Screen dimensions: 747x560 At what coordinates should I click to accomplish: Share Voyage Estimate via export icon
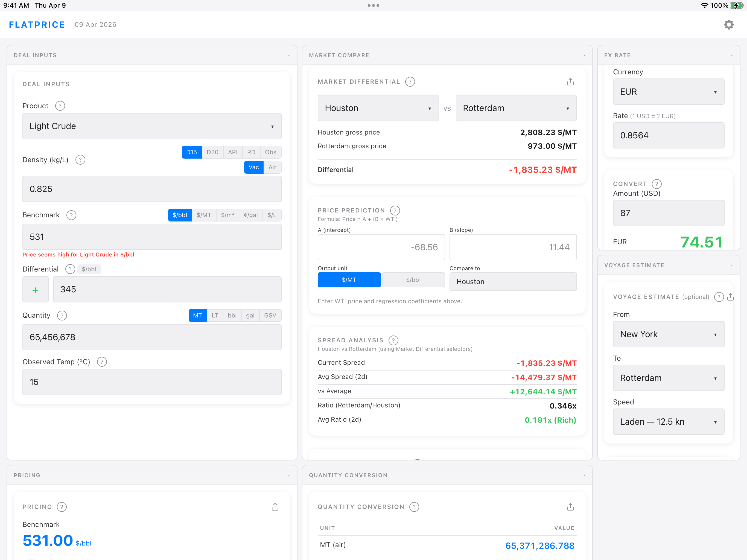[x=730, y=297]
